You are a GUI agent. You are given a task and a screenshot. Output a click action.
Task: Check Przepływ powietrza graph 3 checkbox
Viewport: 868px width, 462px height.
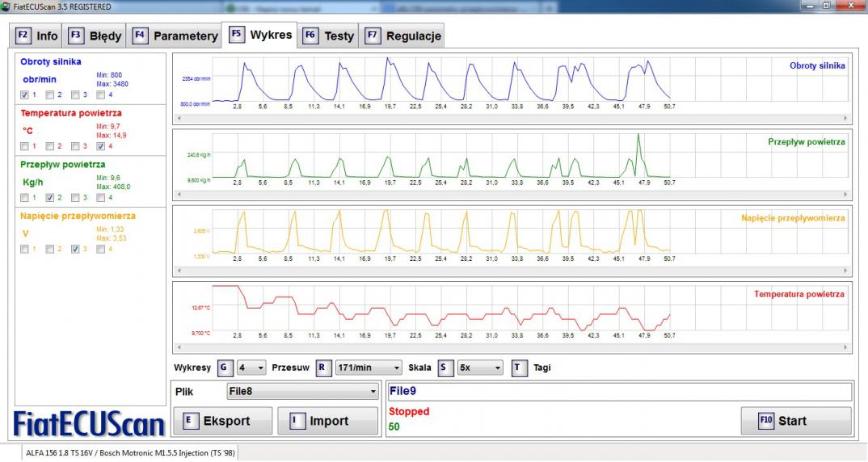tap(75, 198)
